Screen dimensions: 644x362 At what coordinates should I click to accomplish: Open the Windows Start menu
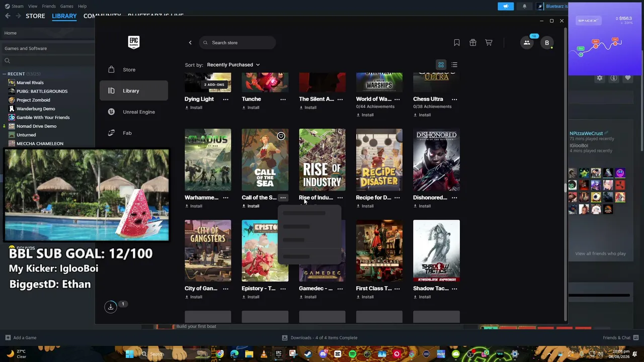129,354
